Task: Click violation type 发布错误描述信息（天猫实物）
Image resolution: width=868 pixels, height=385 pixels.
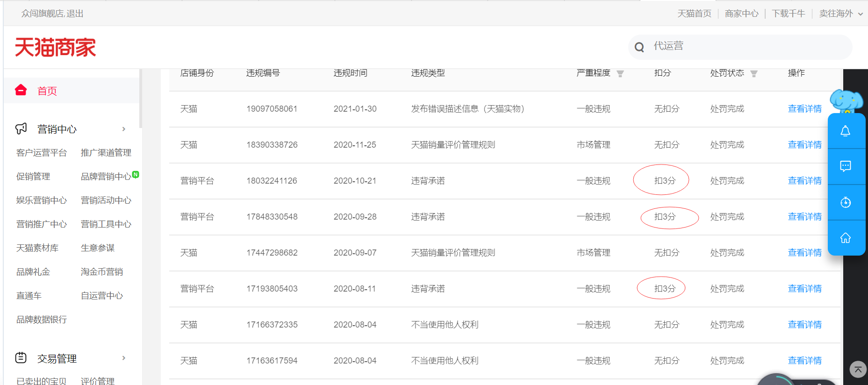Action: 468,109
